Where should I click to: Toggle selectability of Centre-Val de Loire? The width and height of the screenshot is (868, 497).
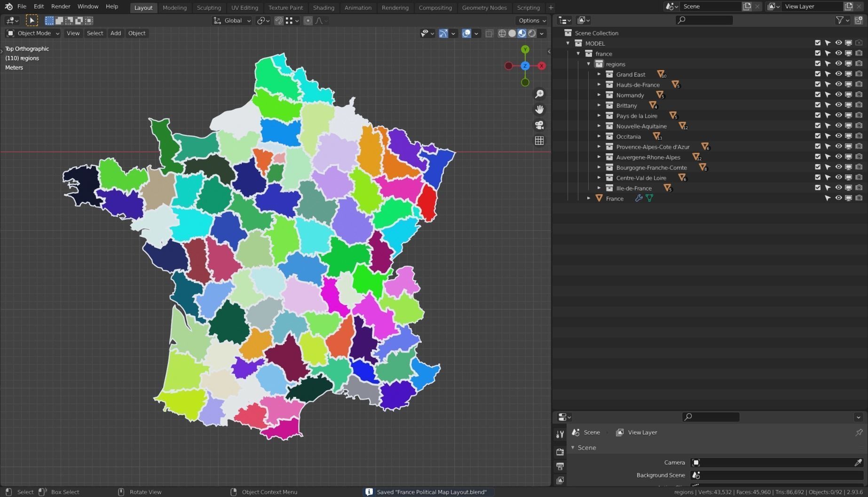click(x=828, y=178)
